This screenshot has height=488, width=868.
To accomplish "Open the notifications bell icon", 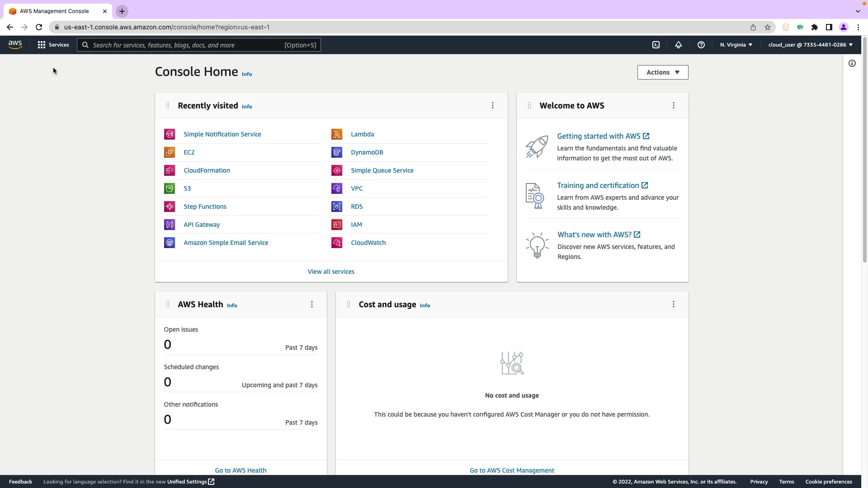I will [679, 45].
